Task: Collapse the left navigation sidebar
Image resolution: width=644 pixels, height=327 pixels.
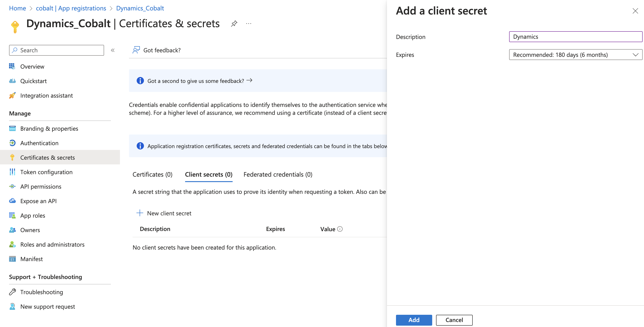Action: (x=113, y=50)
